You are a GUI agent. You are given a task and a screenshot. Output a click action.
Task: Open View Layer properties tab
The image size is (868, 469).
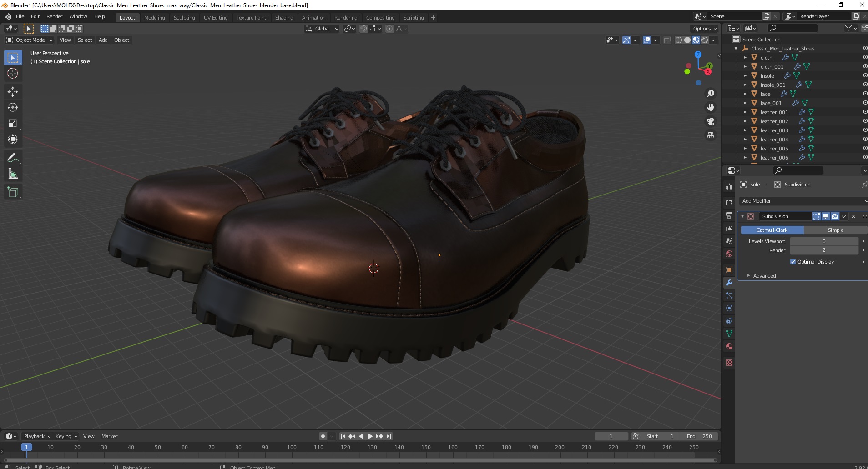pyautogui.click(x=729, y=228)
